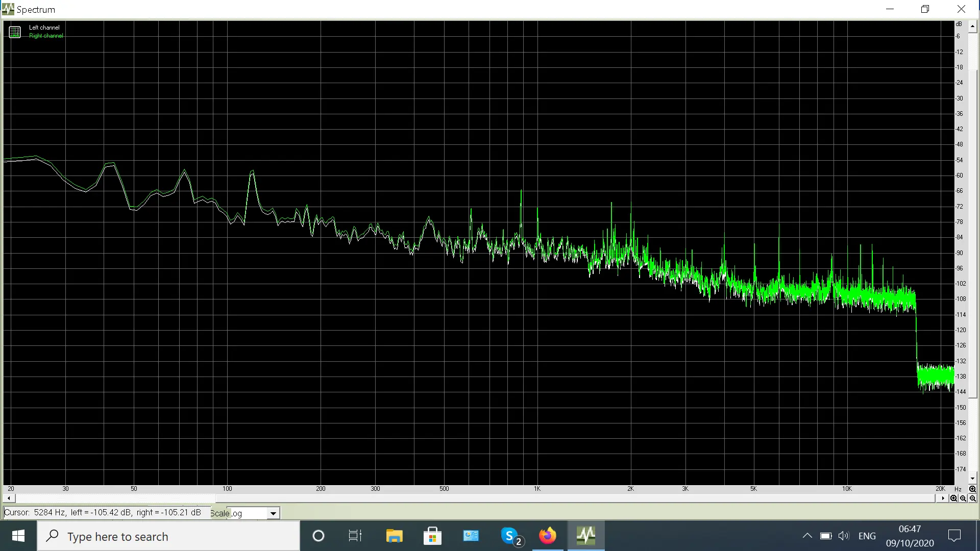The image size is (980, 551).
Task: Click the vertical zoom-in magnifier below the dB scrollbar
Action: pos(972,489)
